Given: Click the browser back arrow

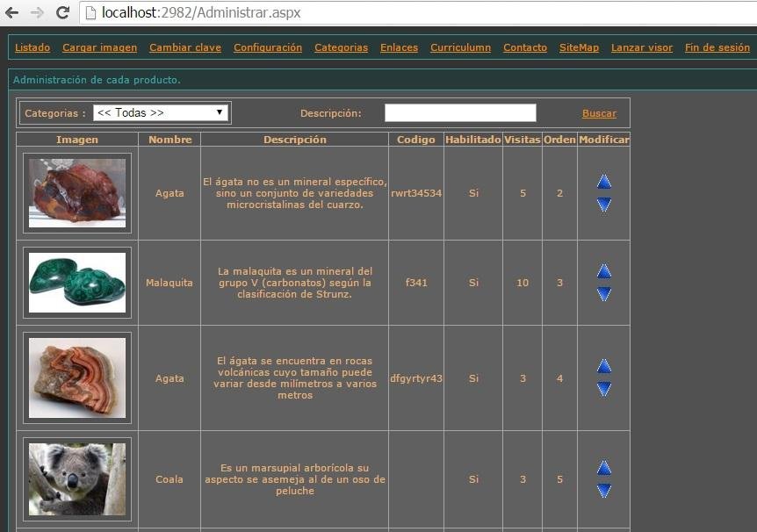Looking at the screenshot, I should click(x=12, y=13).
